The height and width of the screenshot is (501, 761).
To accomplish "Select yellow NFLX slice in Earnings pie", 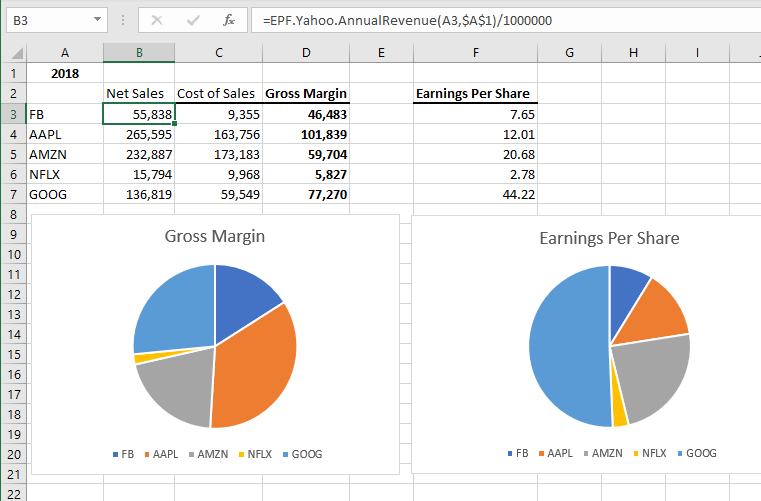I will (620, 413).
